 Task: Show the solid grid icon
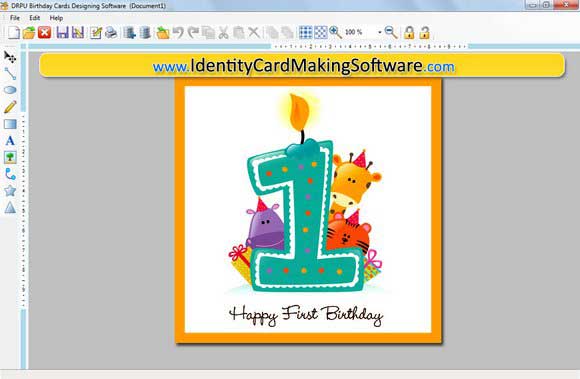tap(306, 33)
